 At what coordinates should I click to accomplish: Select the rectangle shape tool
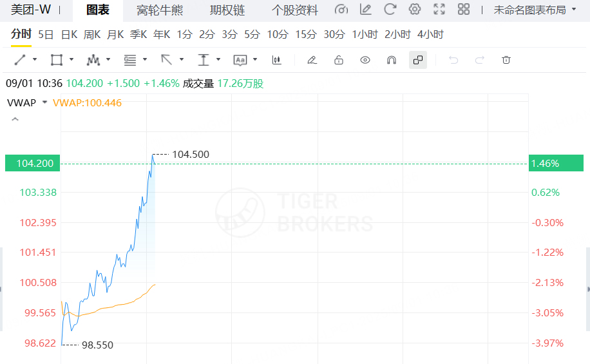click(57, 60)
